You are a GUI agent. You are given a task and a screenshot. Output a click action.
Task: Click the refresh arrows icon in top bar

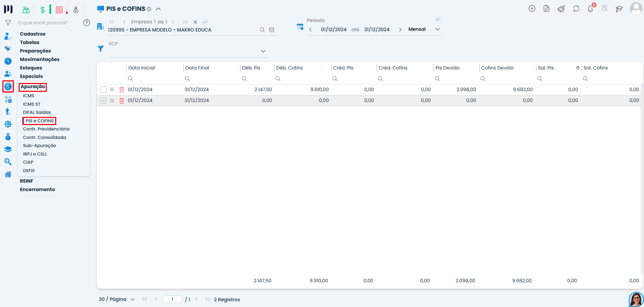(576, 9)
